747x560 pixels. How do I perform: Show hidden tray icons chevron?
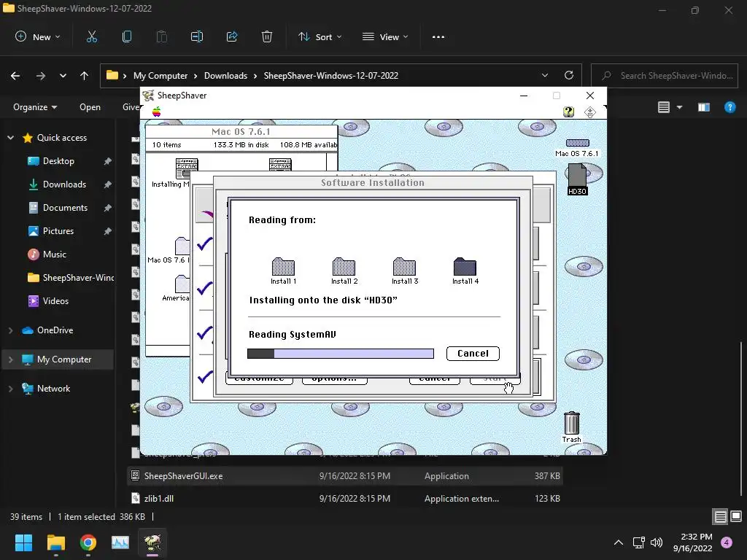tap(619, 542)
